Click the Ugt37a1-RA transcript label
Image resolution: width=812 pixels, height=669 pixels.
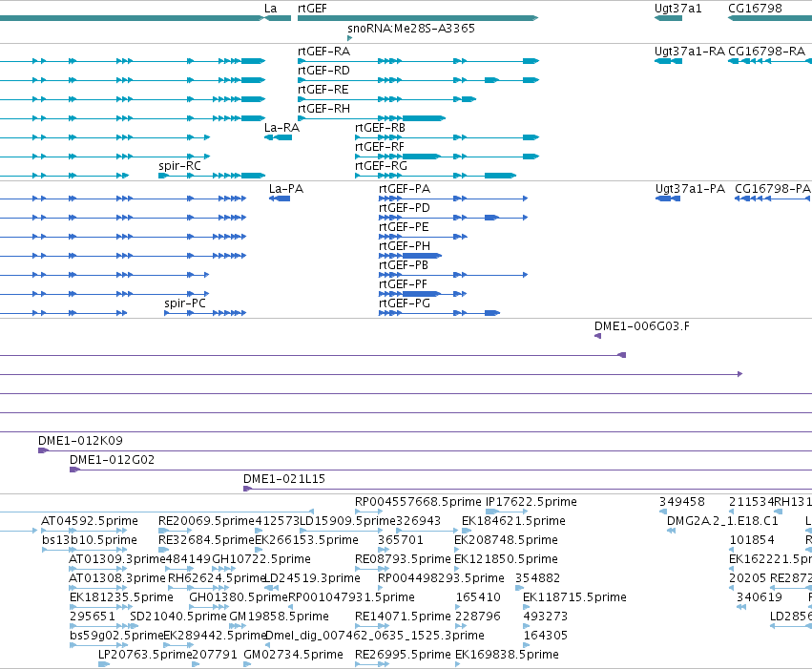690,52
